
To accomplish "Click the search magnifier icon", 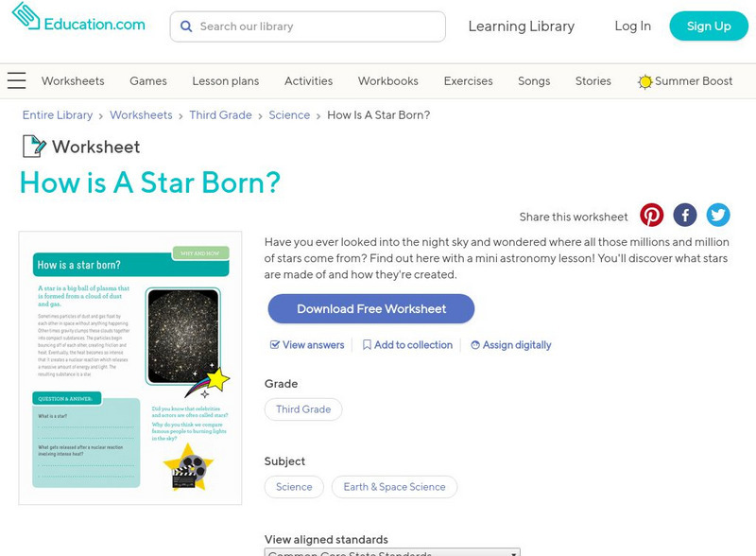I will coord(186,26).
